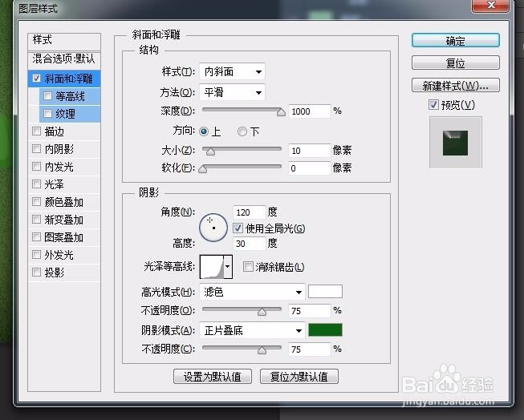Viewport: 524px width, 420px height.
Task: Open the 阴影模式 正片叠底 dropdown
Action: (x=252, y=330)
